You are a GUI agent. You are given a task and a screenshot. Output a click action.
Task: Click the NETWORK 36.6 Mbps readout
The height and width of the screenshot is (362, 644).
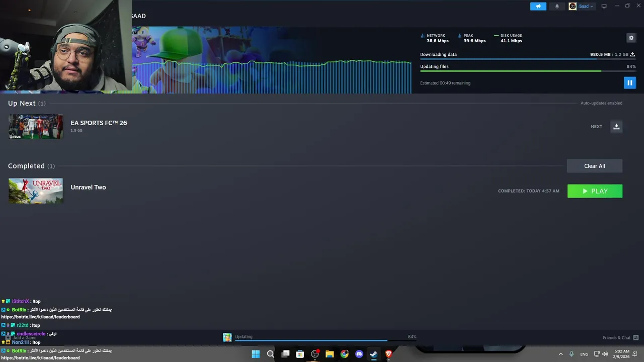pyautogui.click(x=435, y=38)
